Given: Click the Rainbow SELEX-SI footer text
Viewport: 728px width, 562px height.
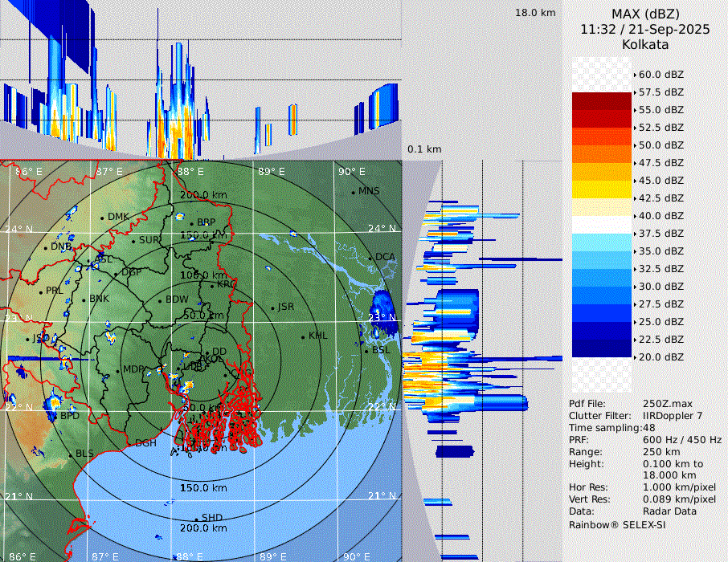Looking at the screenshot, I should tap(617, 524).
